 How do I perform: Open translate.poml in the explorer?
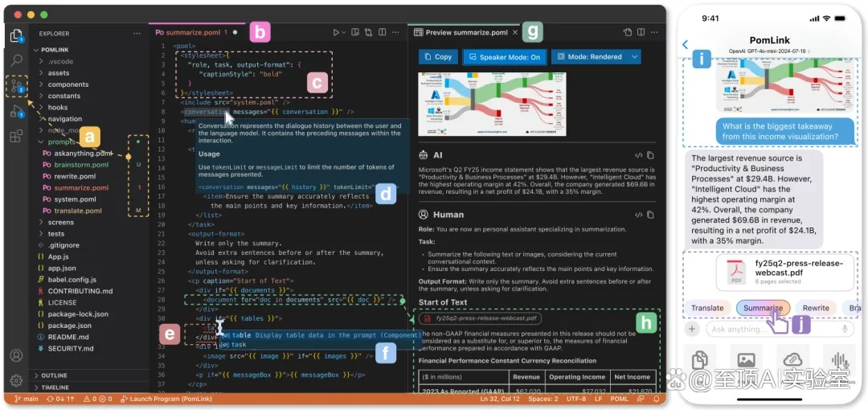[77, 211]
